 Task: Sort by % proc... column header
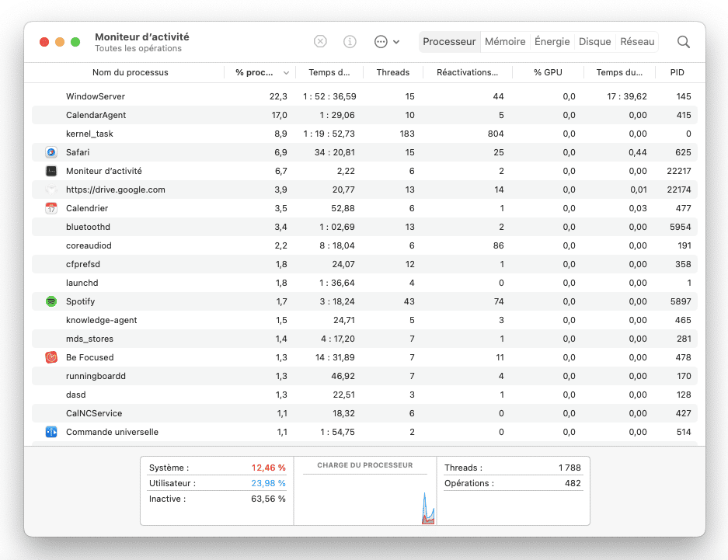coord(254,72)
